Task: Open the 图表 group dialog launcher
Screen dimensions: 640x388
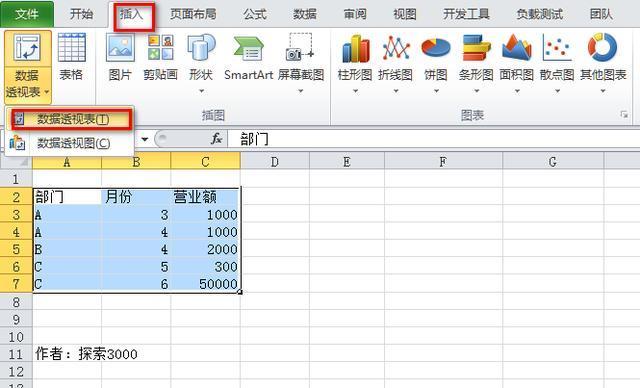Action: tap(624, 115)
